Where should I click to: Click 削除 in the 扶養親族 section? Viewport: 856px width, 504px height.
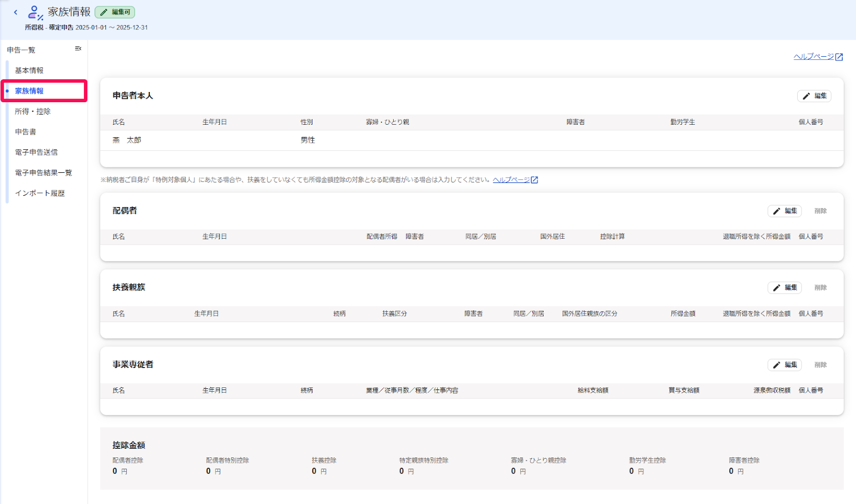pos(821,288)
